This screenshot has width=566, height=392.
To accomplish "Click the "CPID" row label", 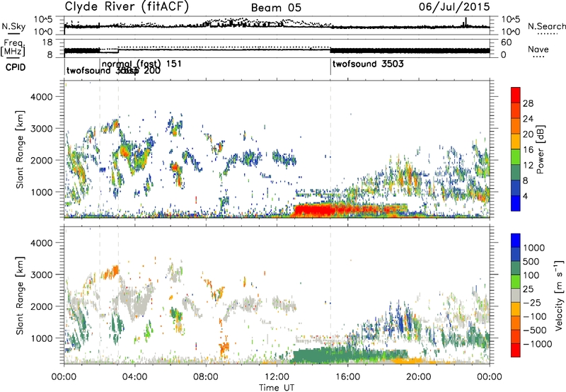I will tap(16, 67).
